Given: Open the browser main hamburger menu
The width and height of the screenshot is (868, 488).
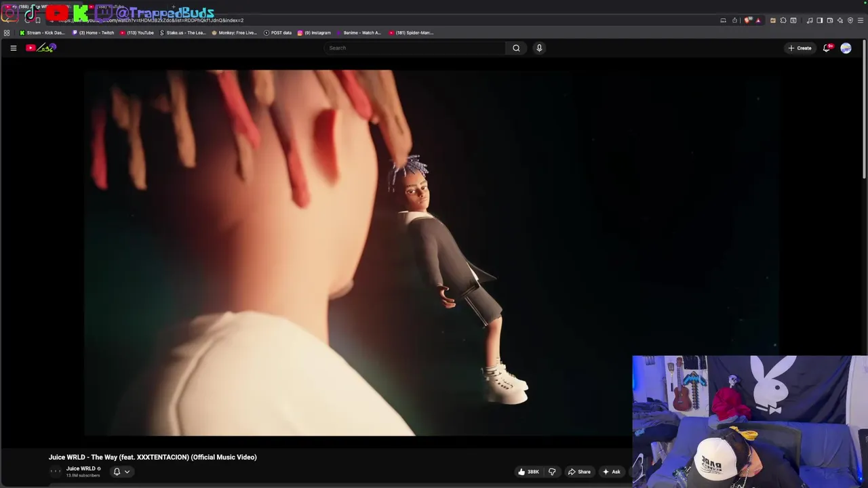Looking at the screenshot, I should click(x=861, y=20).
